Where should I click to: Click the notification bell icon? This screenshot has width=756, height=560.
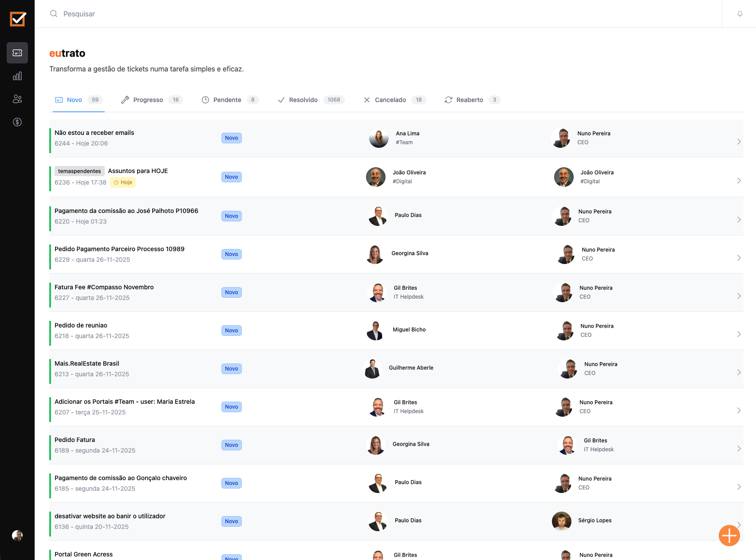pos(739,14)
